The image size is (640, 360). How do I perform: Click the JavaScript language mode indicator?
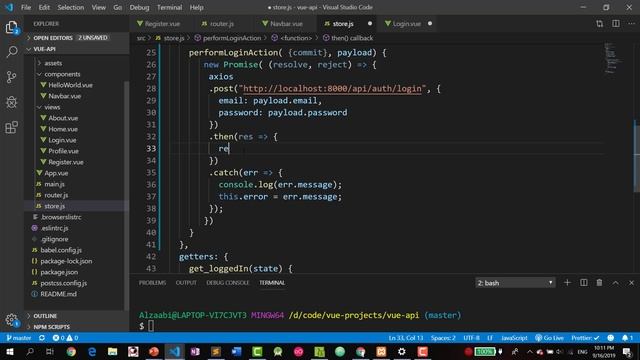coord(514,338)
